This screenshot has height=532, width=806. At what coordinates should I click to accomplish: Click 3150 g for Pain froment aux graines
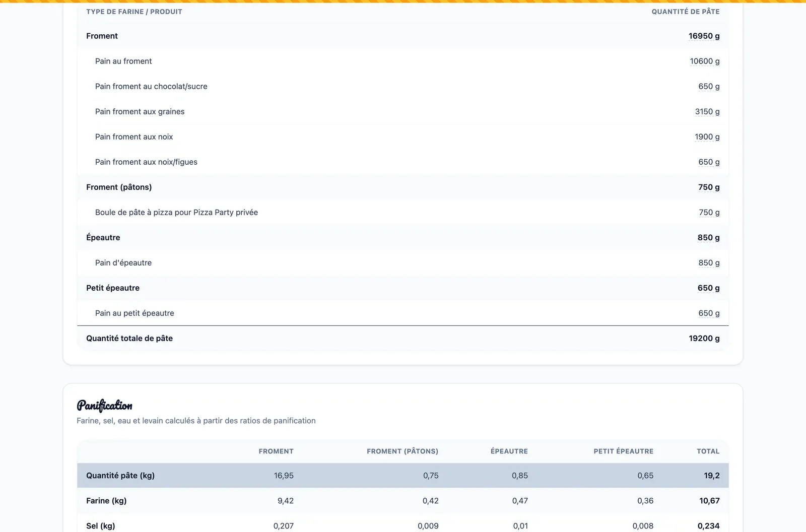pyautogui.click(x=707, y=111)
